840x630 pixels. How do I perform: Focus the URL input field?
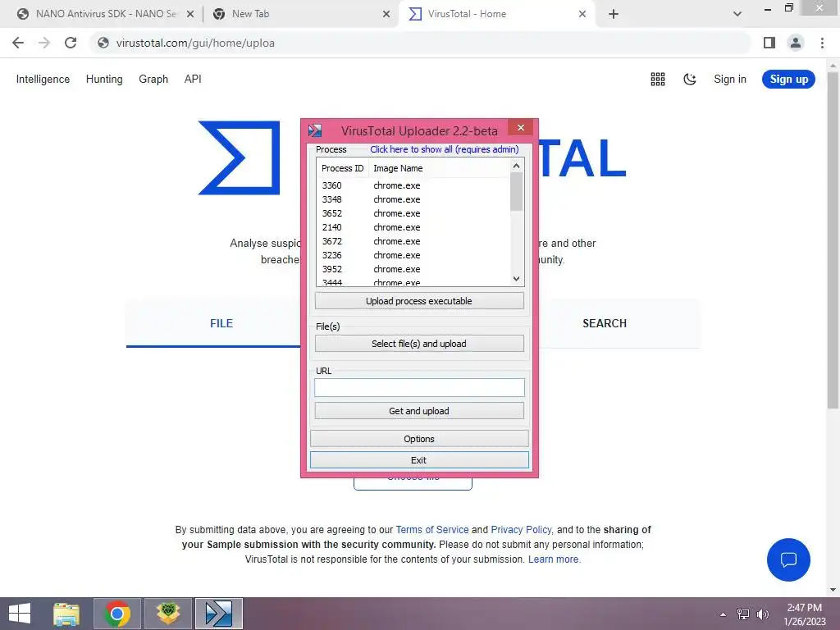coord(419,387)
